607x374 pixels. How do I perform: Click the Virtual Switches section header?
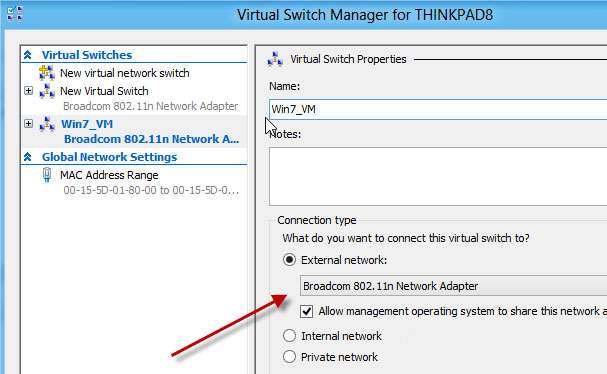click(87, 55)
